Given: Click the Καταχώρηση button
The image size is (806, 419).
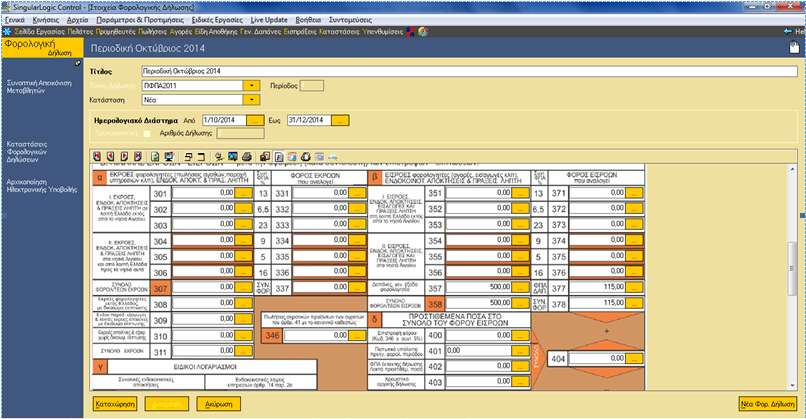Looking at the screenshot, I should pyautogui.click(x=115, y=404).
